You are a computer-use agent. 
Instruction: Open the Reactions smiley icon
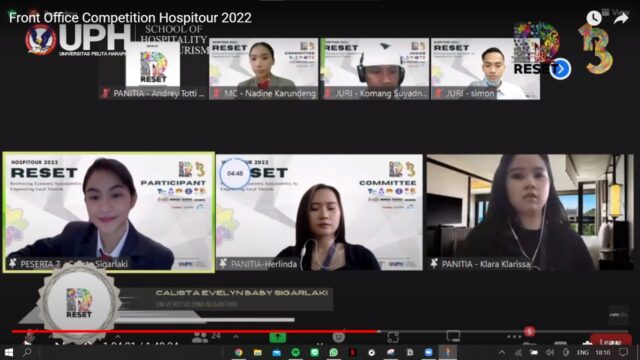338,337
